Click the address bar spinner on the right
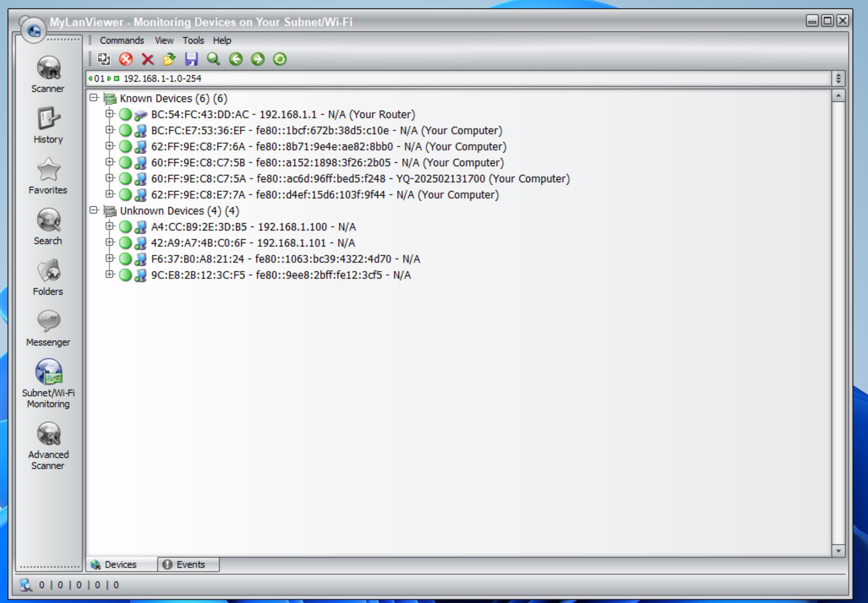This screenshot has width=868, height=603. pos(838,79)
